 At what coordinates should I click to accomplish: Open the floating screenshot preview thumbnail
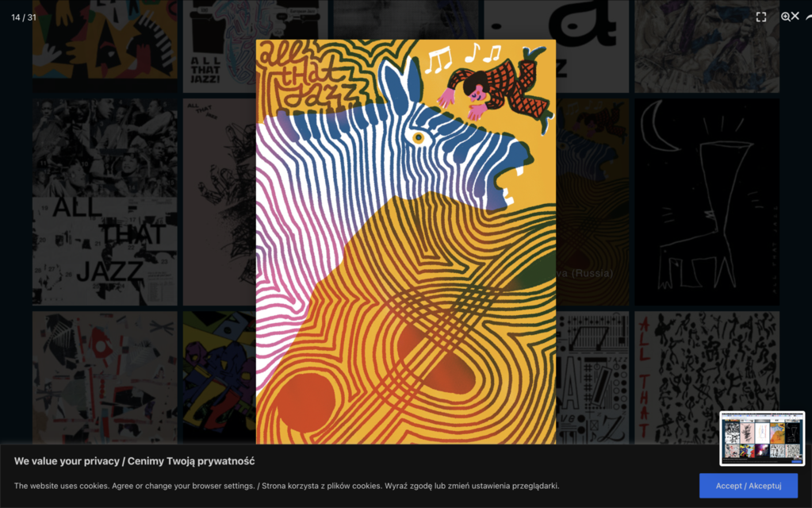[x=762, y=438]
